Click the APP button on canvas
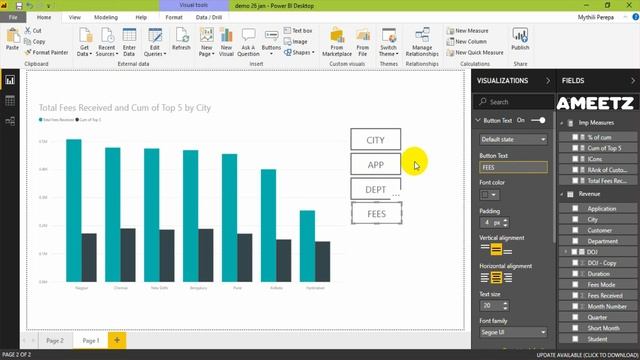 [x=376, y=164]
